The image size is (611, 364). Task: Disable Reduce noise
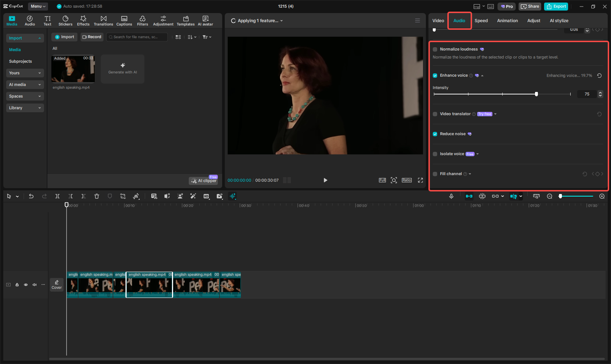pyautogui.click(x=435, y=134)
